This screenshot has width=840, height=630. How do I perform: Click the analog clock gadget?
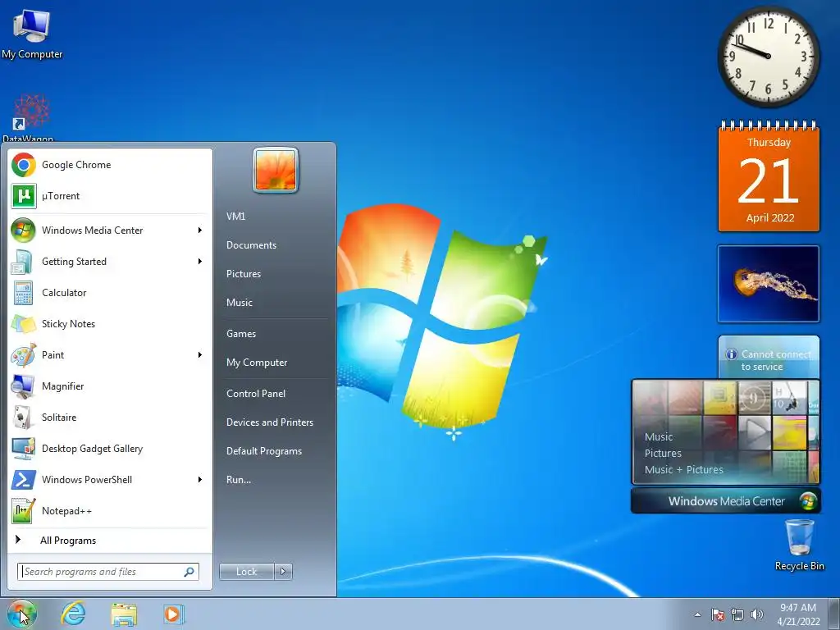click(768, 57)
